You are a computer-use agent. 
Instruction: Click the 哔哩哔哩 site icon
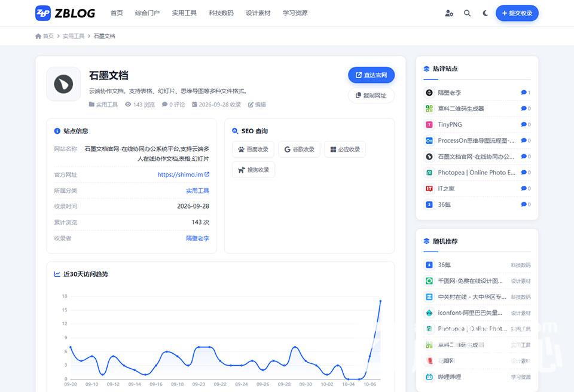coord(429,377)
